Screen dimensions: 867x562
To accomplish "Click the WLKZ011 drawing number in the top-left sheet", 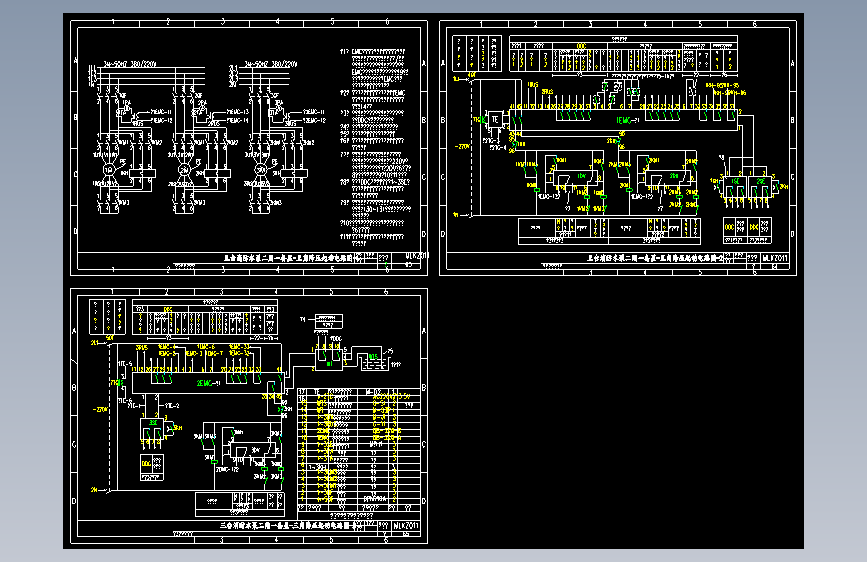I will click(417, 256).
